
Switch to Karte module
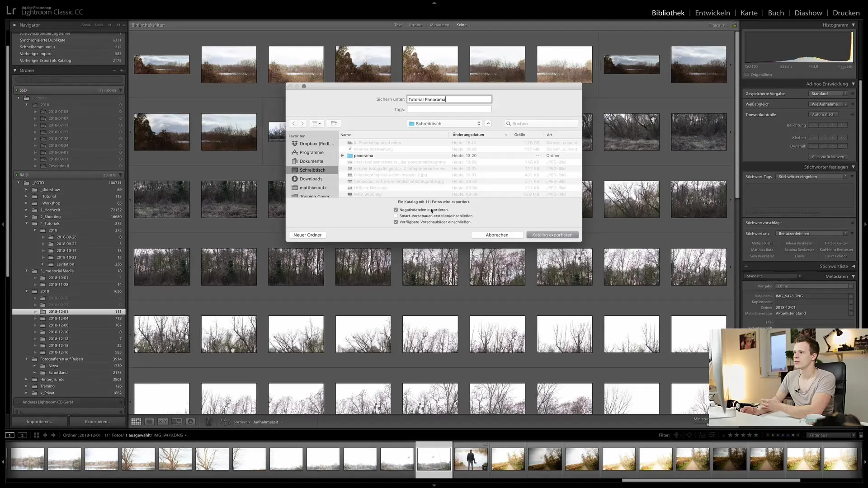[x=749, y=13]
